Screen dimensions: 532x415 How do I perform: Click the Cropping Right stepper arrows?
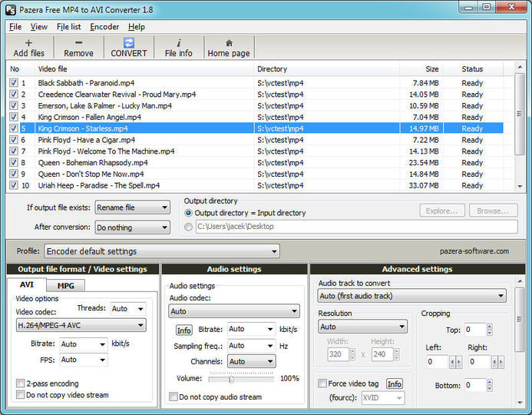[497, 362]
